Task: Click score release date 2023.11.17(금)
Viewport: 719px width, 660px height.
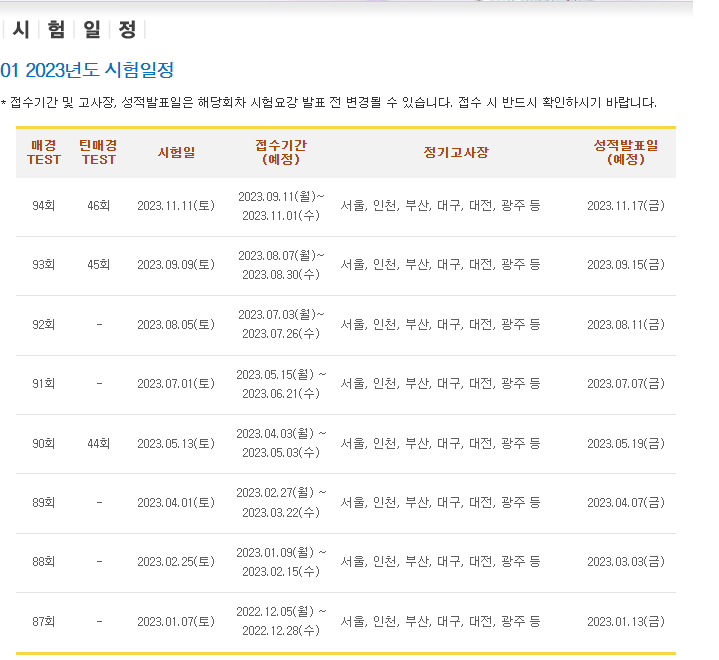Action: point(626,205)
